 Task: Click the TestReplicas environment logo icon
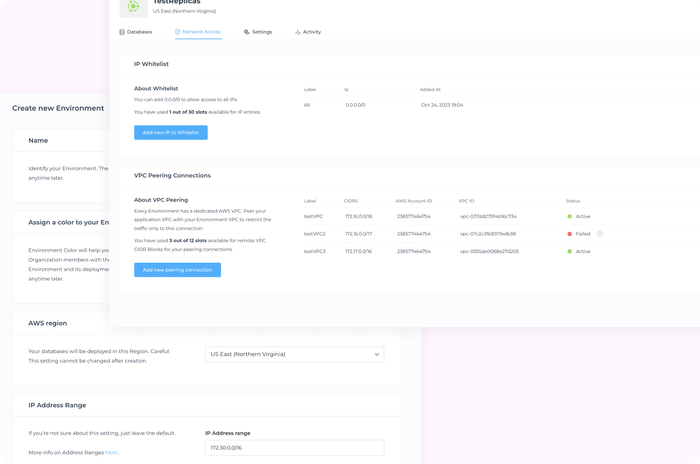pos(133,6)
